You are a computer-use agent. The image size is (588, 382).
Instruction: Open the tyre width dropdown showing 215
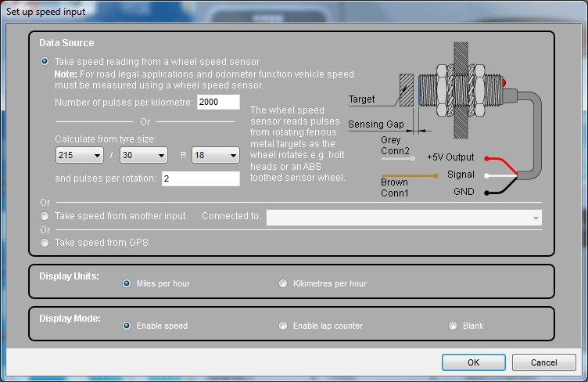click(x=79, y=156)
